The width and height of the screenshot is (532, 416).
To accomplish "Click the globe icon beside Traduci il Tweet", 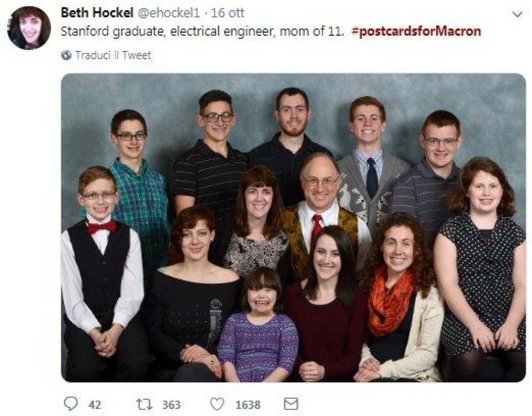I will (x=66, y=55).
